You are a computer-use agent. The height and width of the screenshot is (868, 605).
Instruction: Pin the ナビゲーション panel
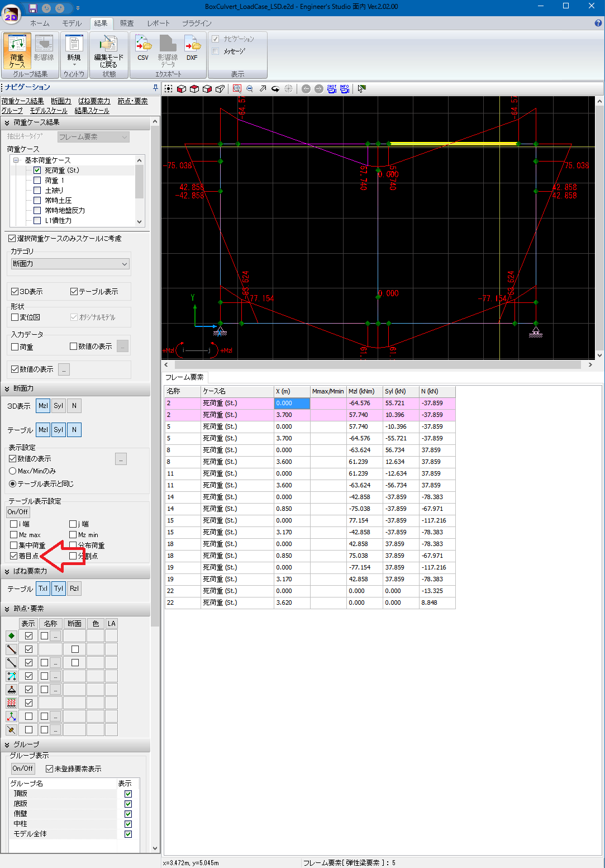155,87
